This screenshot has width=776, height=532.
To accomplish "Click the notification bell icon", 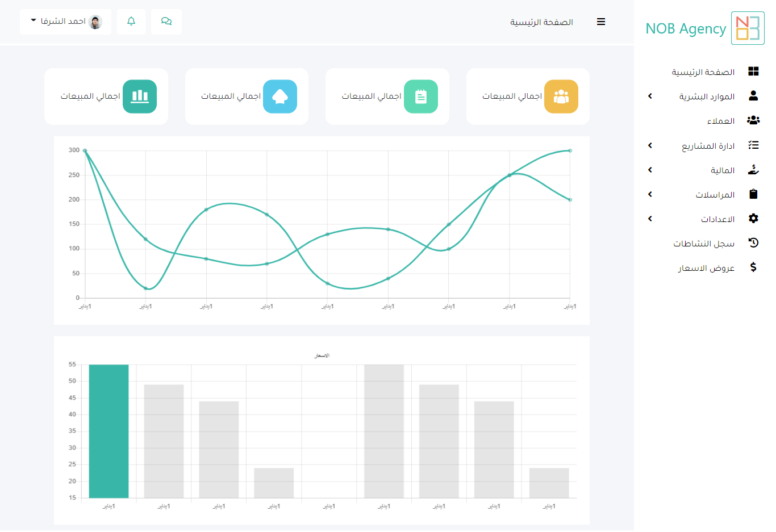I will [x=131, y=22].
